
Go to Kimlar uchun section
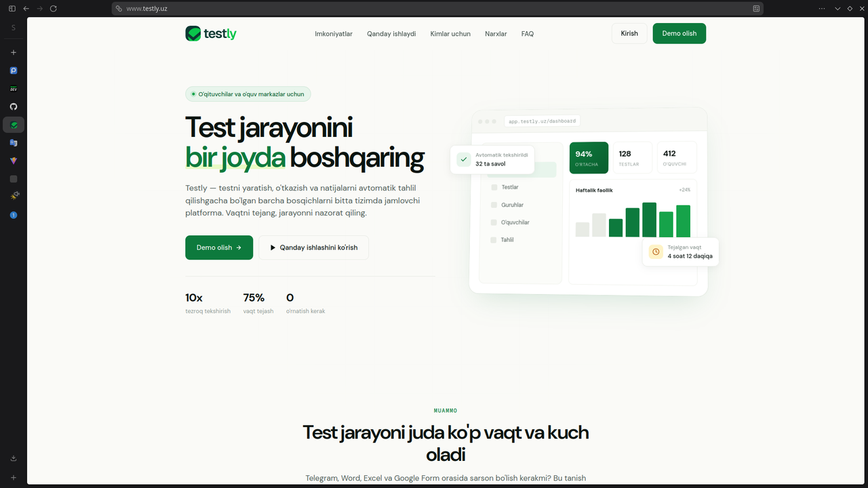click(450, 34)
